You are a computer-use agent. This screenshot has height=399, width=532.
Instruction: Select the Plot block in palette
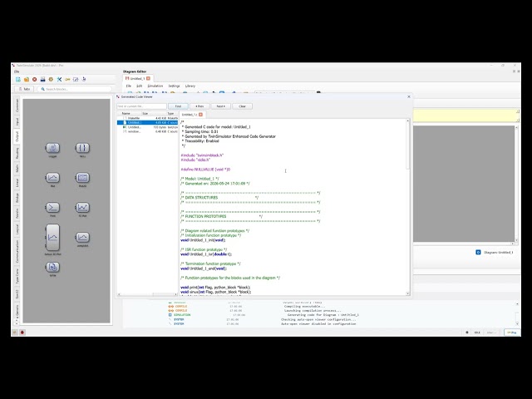[x=52, y=178]
